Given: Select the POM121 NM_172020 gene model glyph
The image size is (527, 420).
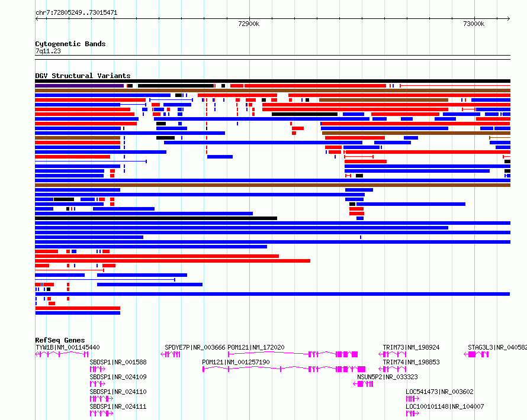Looking at the screenshot, I should (293, 354).
